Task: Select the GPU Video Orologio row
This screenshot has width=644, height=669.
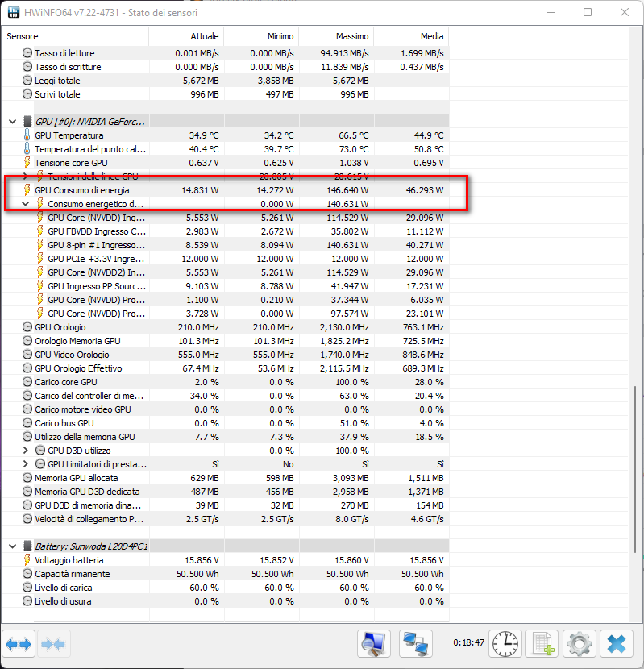Action: 226,355
